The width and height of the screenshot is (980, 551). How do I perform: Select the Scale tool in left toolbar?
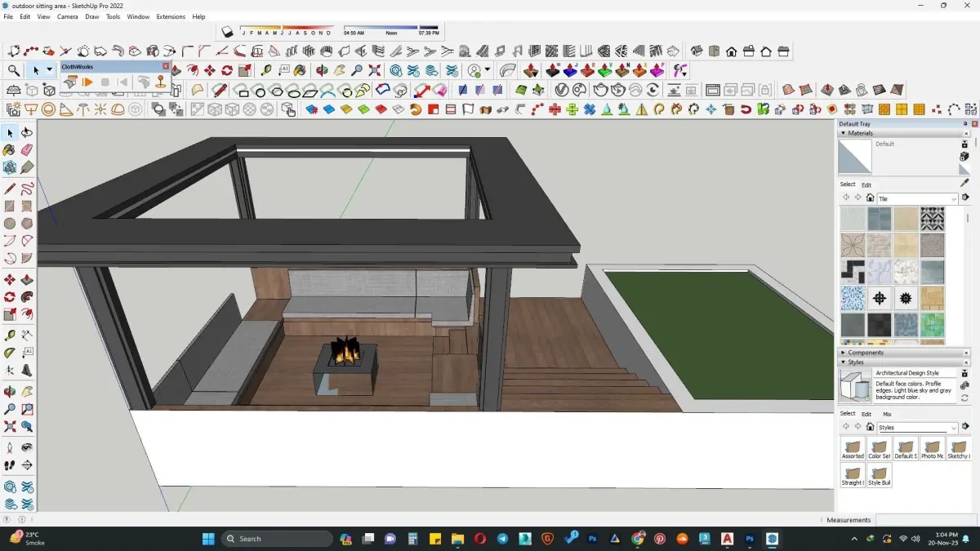pos(10,314)
